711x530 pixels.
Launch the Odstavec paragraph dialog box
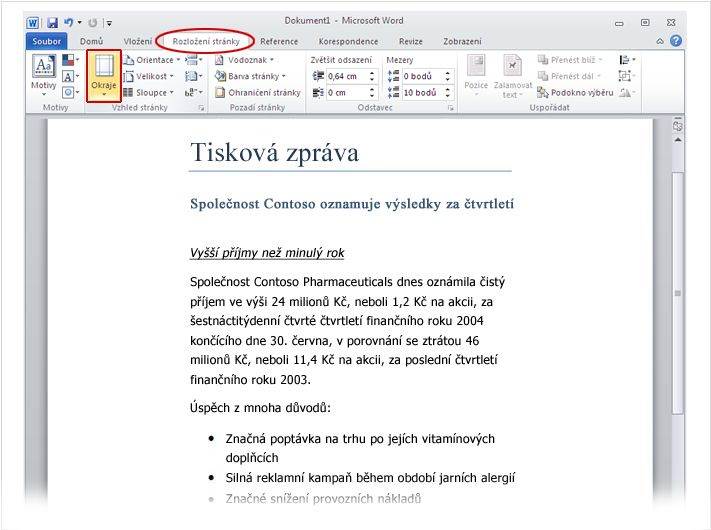451,108
